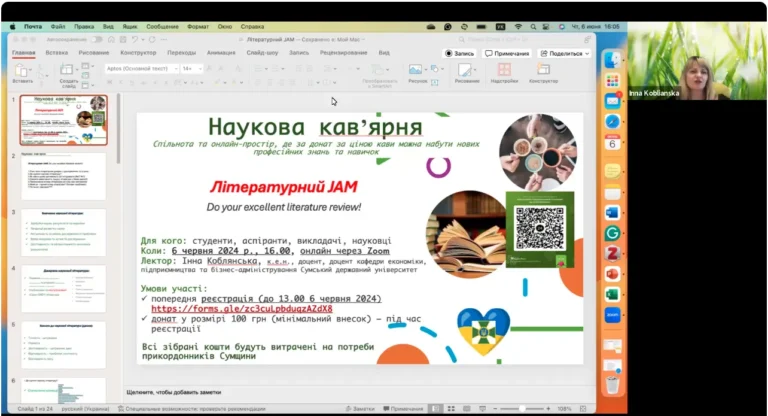Click the Конструктор designer icon in ribbon

544,69
